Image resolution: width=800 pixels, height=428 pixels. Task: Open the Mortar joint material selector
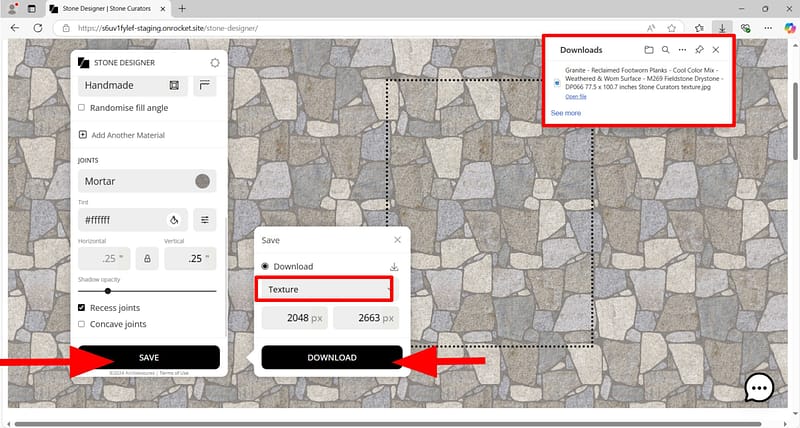point(147,181)
